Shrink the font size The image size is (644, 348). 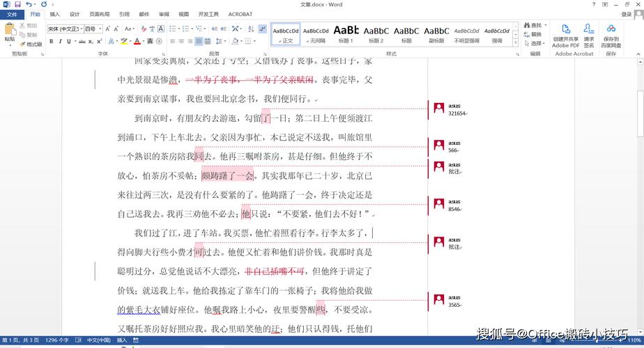tap(116, 29)
